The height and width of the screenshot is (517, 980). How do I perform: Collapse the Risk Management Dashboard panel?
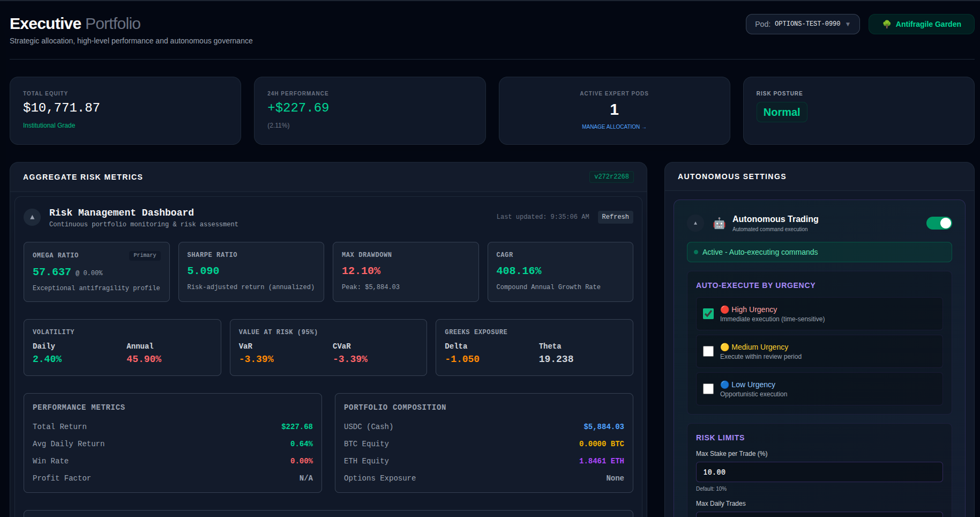coord(32,217)
